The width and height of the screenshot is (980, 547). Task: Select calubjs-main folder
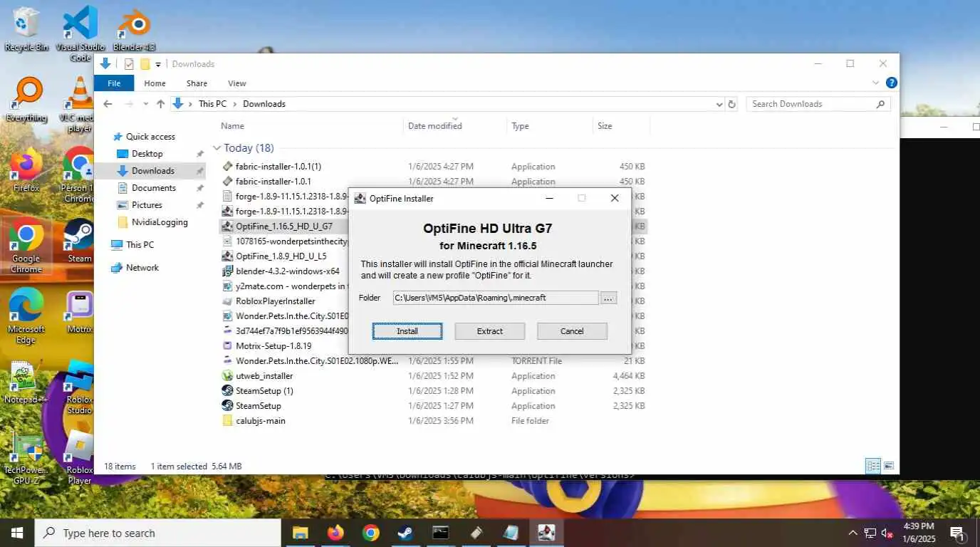tap(261, 421)
